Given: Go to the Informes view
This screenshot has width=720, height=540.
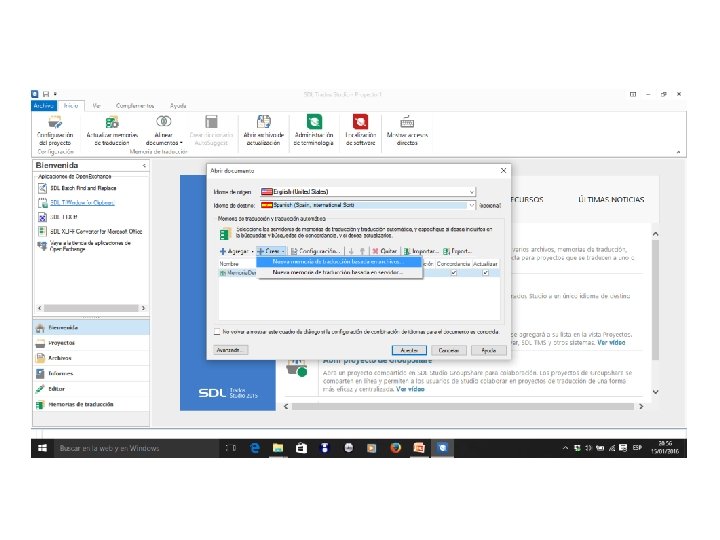Looking at the screenshot, I should click(91, 374).
